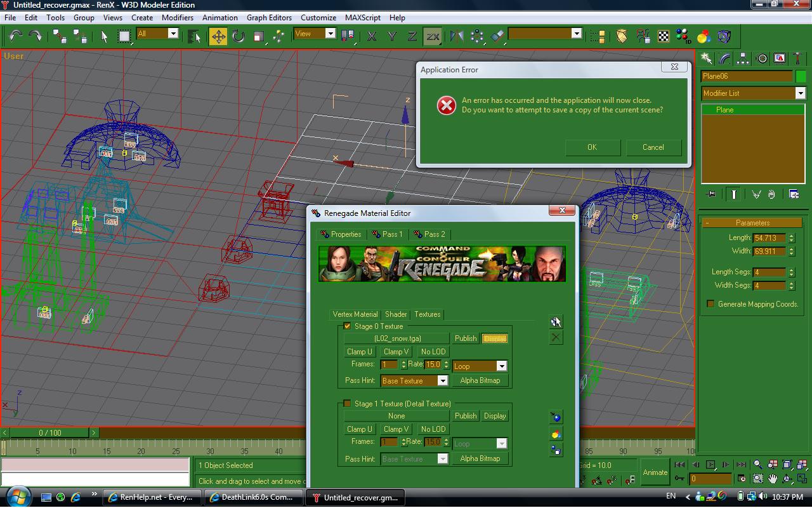Click the Pan hand viewport tool
Image resolution: width=812 pixels, height=508 pixels.
point(773,479)
